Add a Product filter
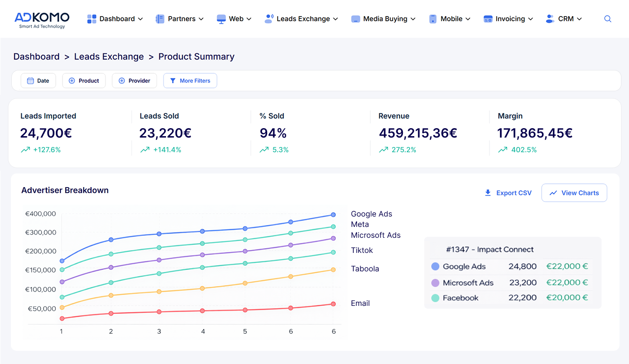Screen dimensions: 629x364 (x=84, y=81)
